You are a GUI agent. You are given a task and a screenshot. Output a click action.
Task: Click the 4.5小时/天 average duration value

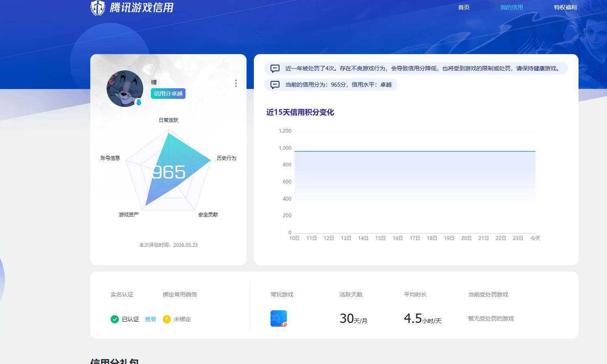(x=423, y=318)
